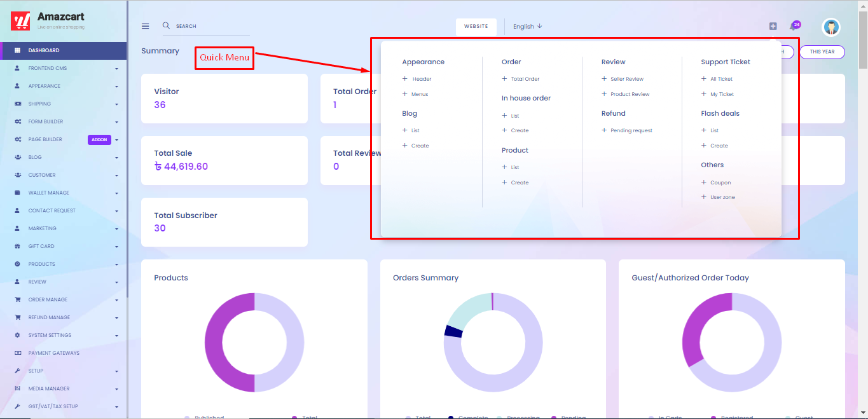Open the user profile avatar
The image size is (868, 419).
(830, 27)
